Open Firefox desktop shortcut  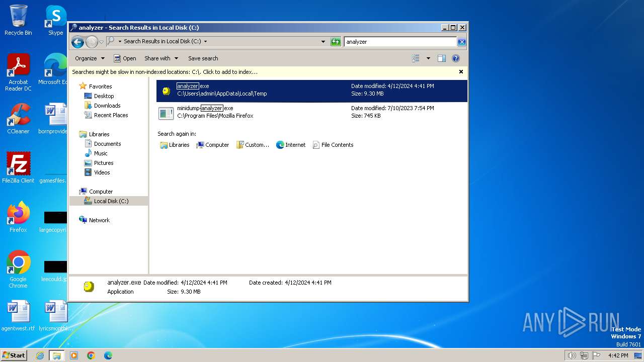point(18,218)
